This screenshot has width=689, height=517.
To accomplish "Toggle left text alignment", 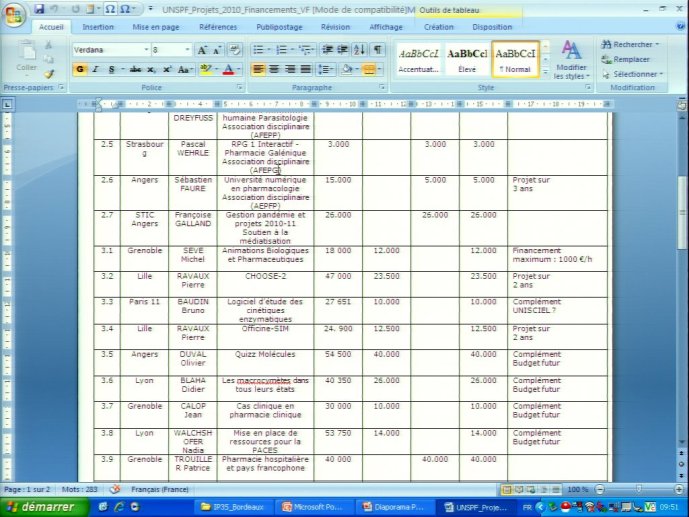I will pos(258,69).
